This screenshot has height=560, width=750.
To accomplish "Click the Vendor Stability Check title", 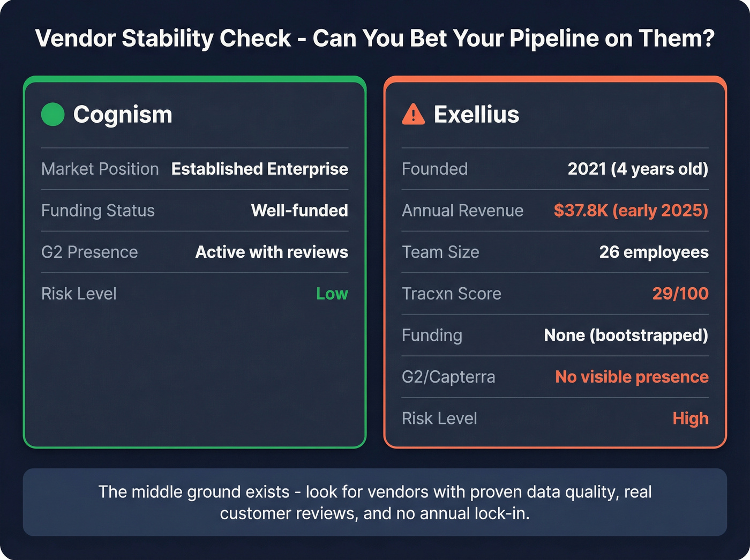I will coord(375,39).
